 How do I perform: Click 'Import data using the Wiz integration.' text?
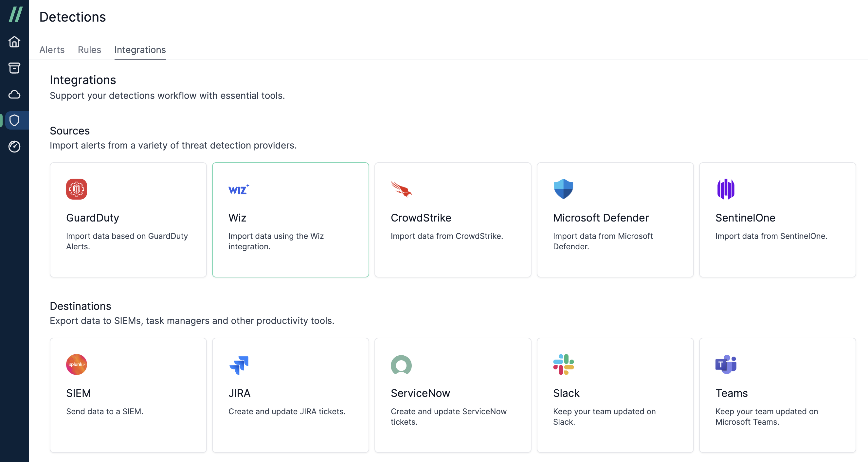point(276,241)
